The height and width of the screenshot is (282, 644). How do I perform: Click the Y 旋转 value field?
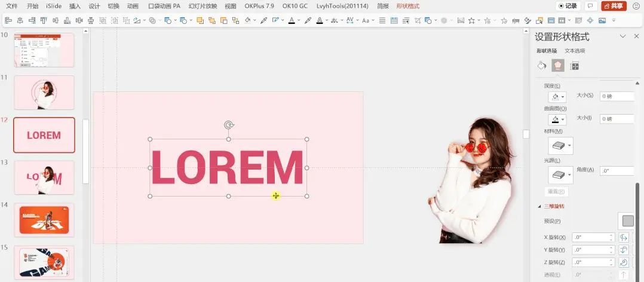593,250
